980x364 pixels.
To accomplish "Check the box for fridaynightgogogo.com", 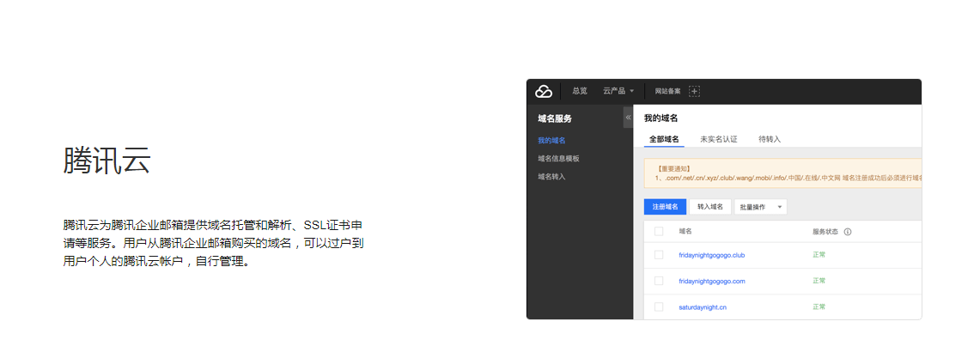I will pos(659,281).
